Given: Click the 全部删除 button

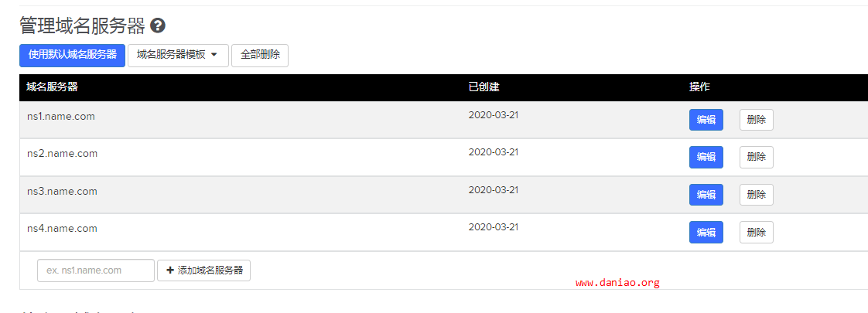Looking at the screenshot, I should 260,56.
